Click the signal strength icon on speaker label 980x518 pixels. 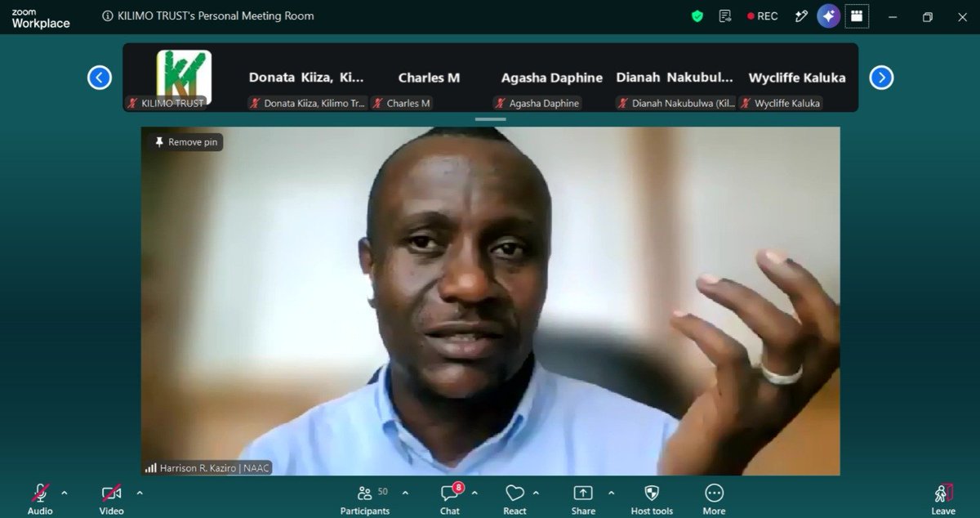[150, 468]
